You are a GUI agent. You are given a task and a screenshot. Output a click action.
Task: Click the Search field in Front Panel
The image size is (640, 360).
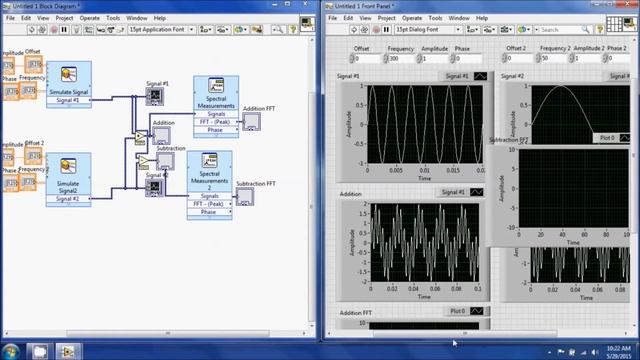click(x=562, y=29)
